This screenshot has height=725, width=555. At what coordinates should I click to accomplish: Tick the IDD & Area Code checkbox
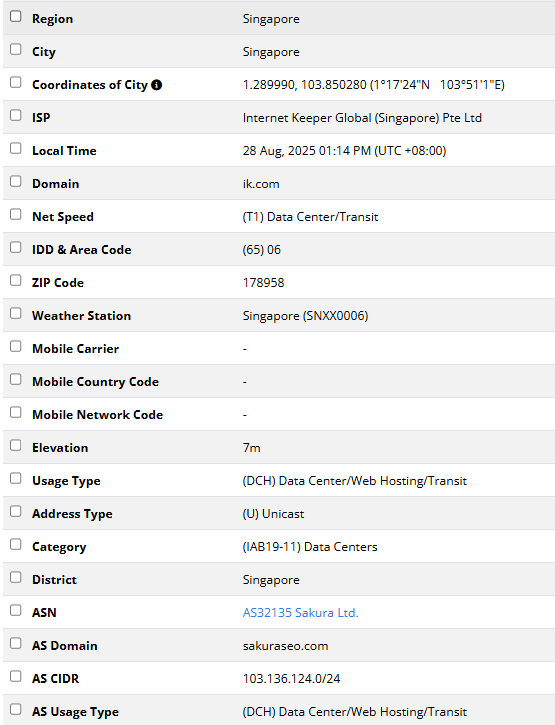click(16, 247)
